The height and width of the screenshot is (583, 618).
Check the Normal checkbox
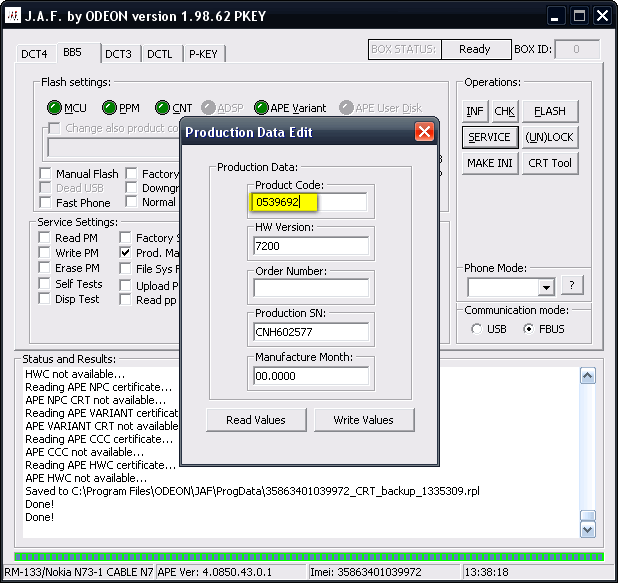tap(131, 201)
